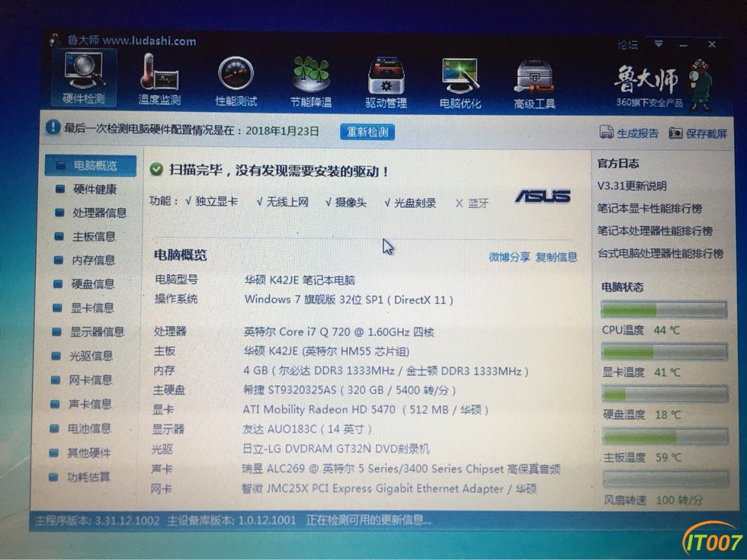The width and height of the screenshot is (747, 560).
Task: Click the 摄像头 feature check item
Action: tap(346, 203)
